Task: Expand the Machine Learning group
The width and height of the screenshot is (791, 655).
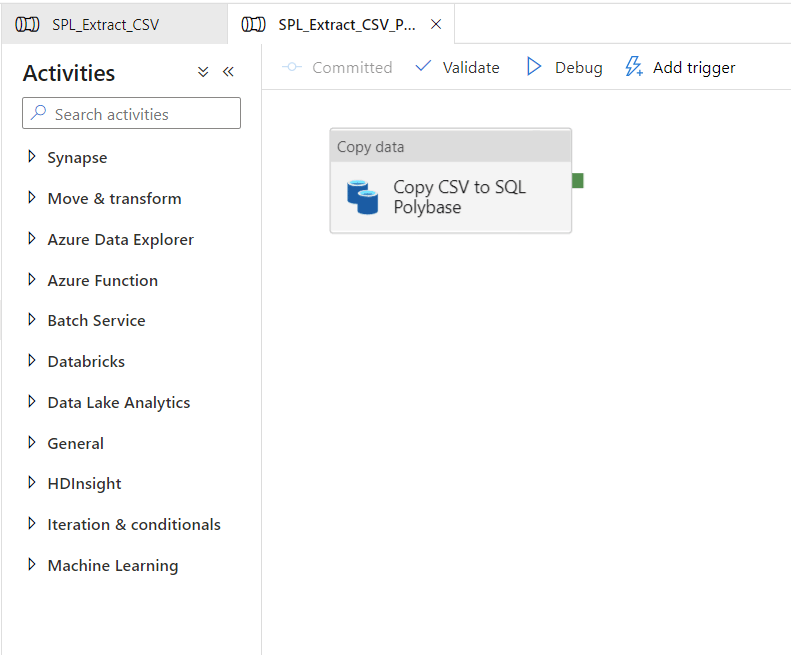Action: [32, 564]
